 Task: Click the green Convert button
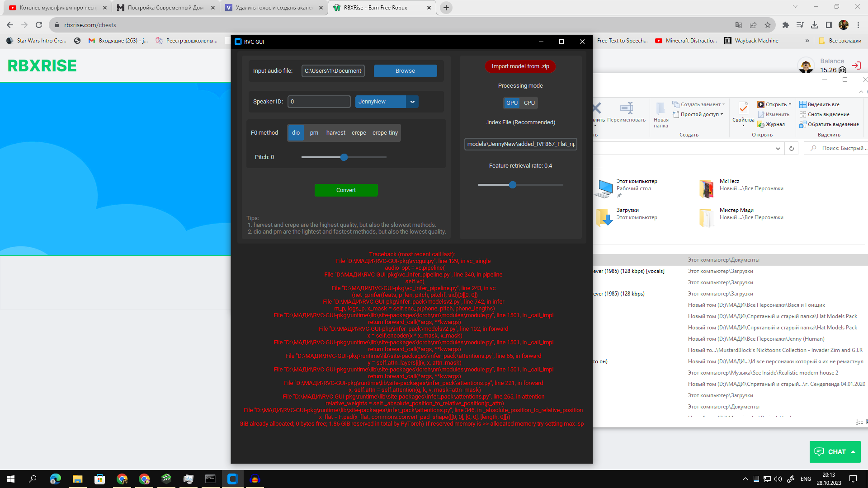coord(346,190)
